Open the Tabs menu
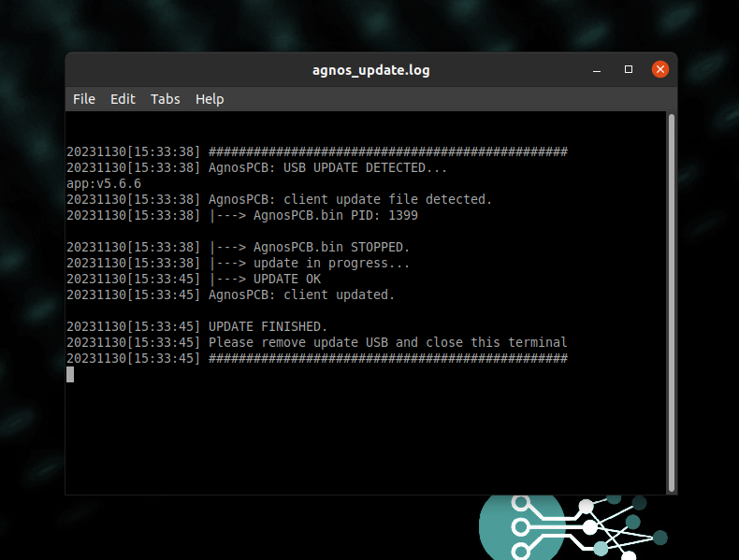739x560 pixels. [x=165, y=99]
